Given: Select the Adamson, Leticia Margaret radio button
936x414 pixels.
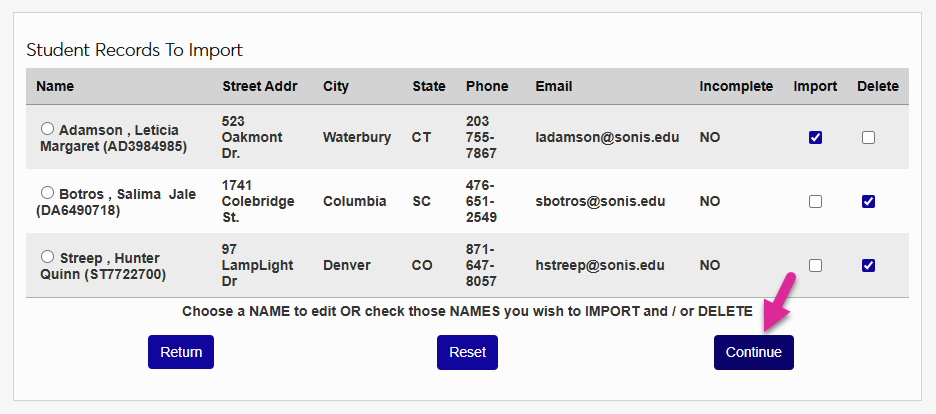Looking at the screenshot, I should click(x=47, y=129).
